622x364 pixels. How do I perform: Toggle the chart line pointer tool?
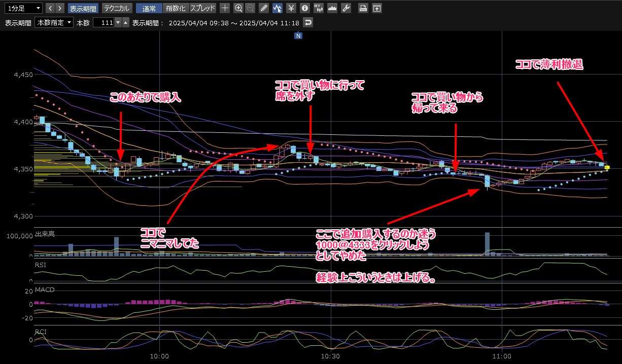pos(278,8)
